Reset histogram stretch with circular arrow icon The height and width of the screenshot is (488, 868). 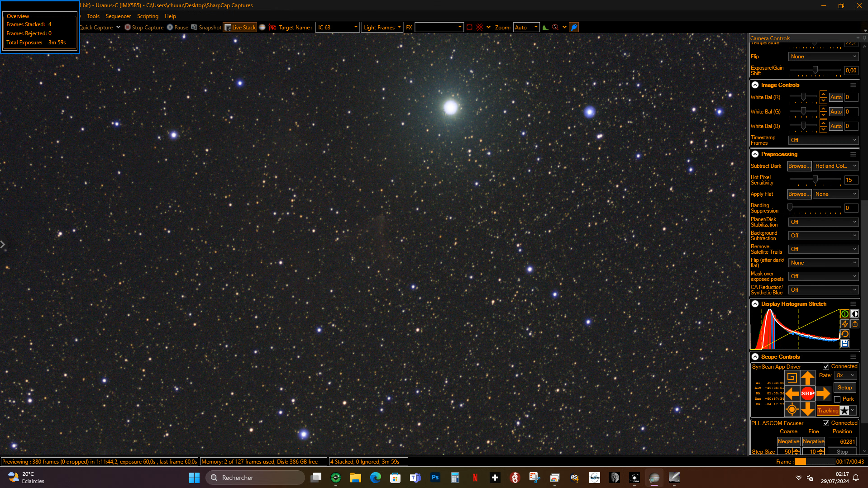(x=844, y=334)
